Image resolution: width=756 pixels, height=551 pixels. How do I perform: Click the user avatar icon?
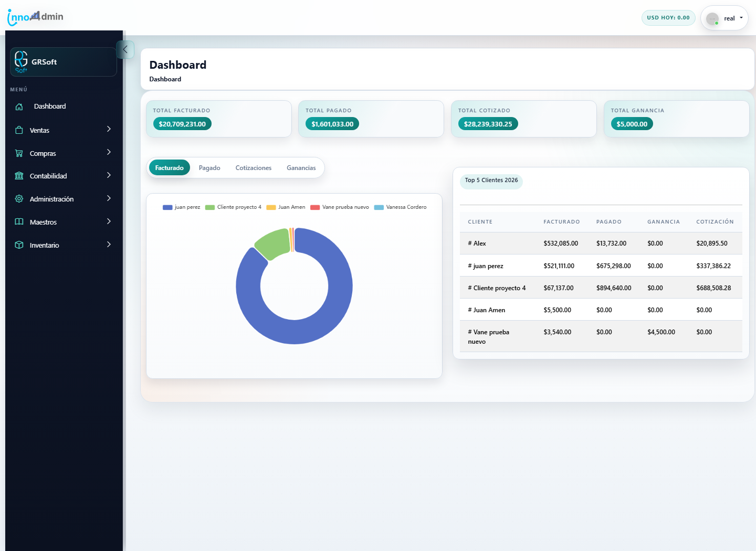pos(712,19)
